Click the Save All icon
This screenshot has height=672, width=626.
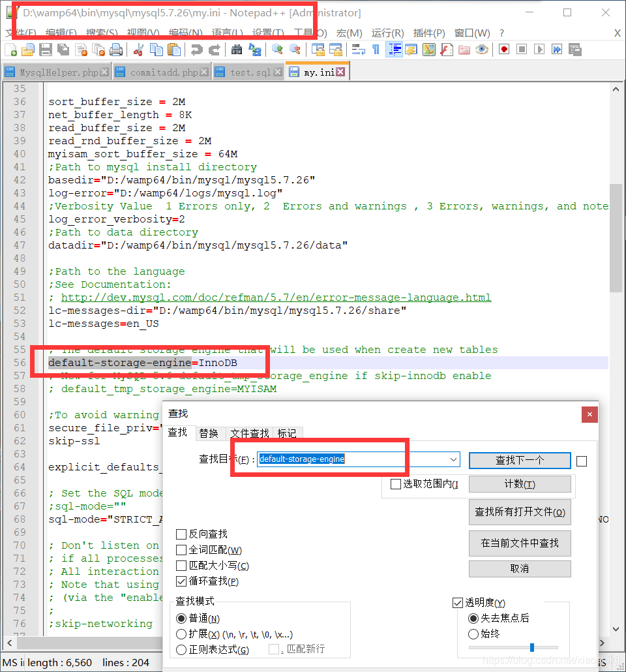(61, 49)
